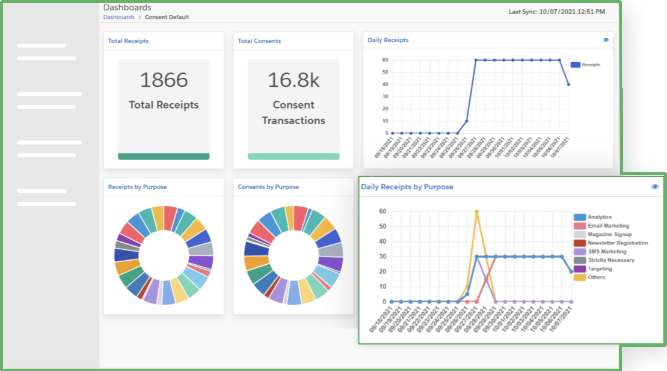
Task: Toggle the eye icon on Daily Receipts by Purpose
Action: [x=655, y=187]
